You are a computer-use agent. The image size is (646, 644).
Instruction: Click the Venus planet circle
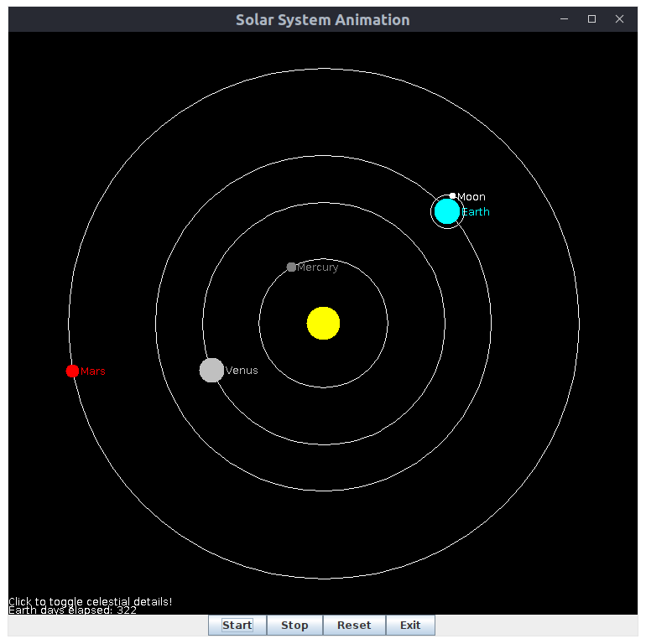(211, 370)
